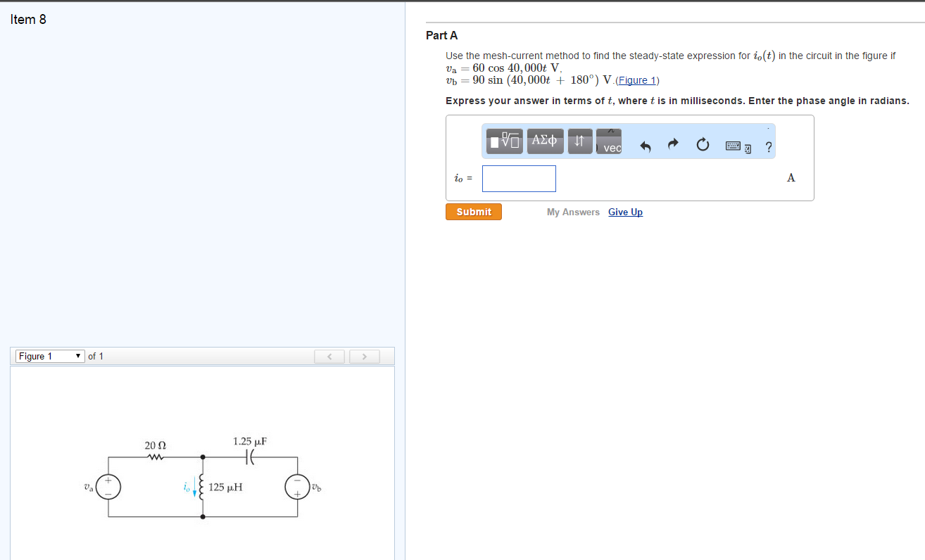Open My Answers
This screenshot has height=560, width=925.
click(x=573, y=212)
